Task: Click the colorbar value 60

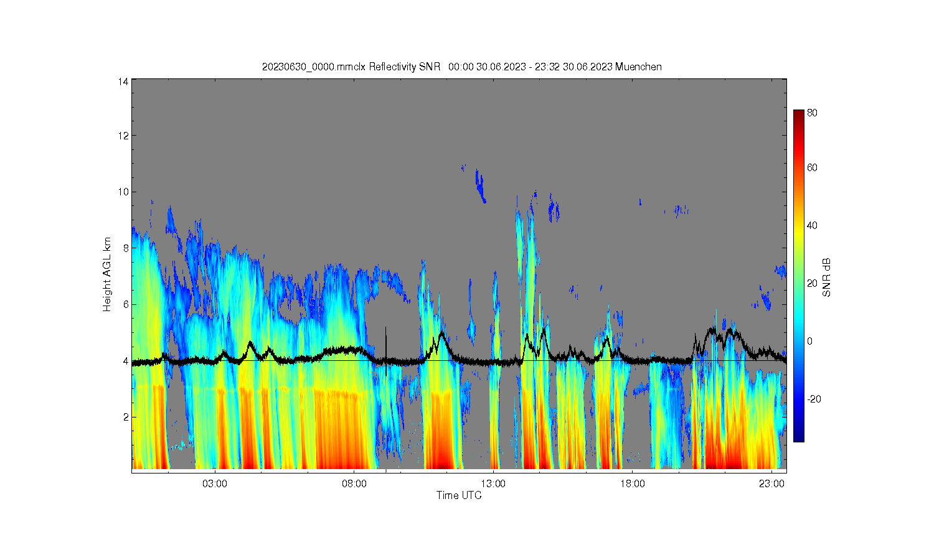Action: [x=813, y=167]
